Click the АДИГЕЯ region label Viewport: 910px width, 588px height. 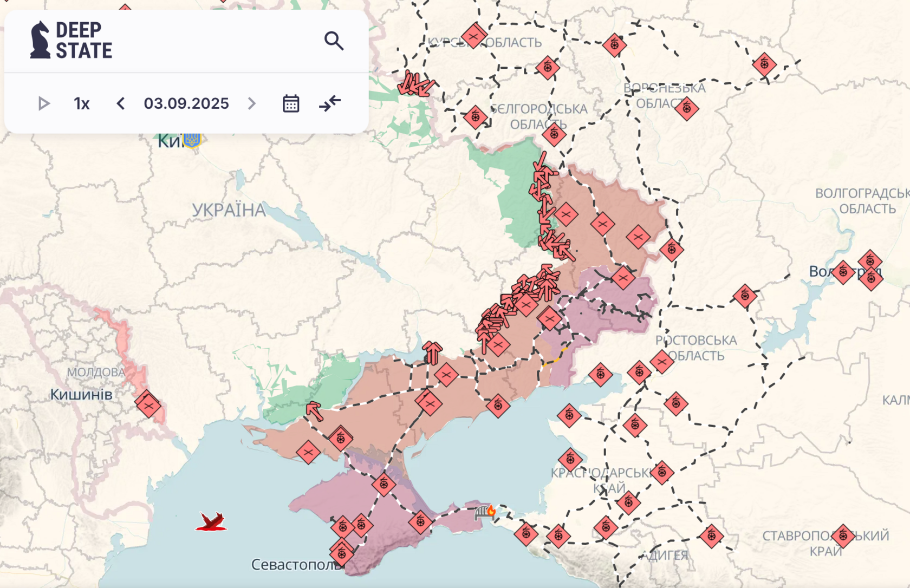(x=665, y=556)
